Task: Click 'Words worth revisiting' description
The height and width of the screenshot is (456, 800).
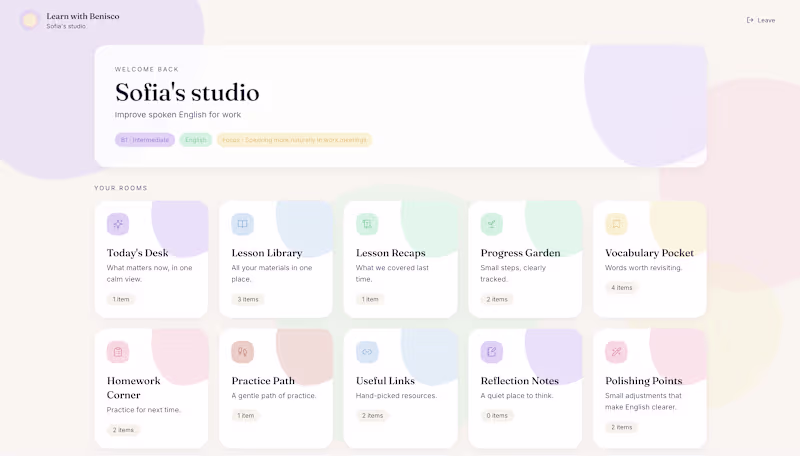Action: [x=643, y=268]
